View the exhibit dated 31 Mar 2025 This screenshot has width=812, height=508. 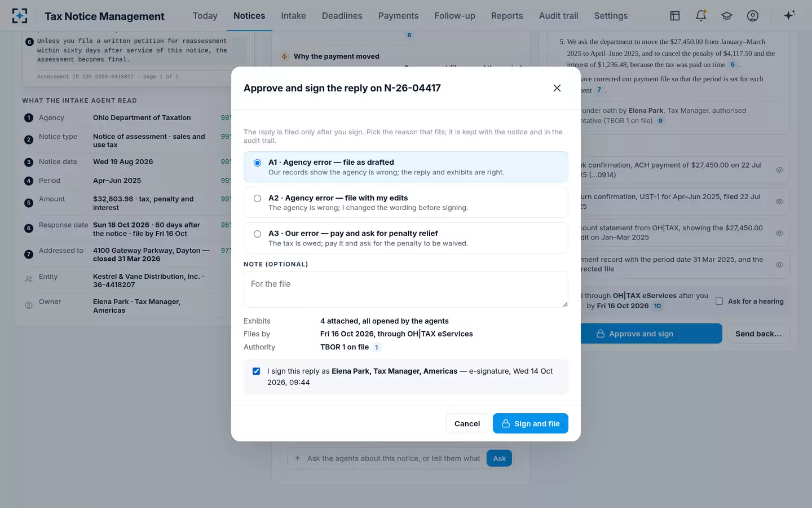coord(779,265)
